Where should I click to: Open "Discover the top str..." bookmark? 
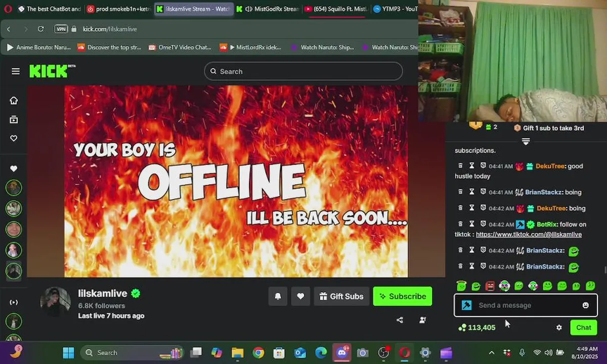[109, 47]
